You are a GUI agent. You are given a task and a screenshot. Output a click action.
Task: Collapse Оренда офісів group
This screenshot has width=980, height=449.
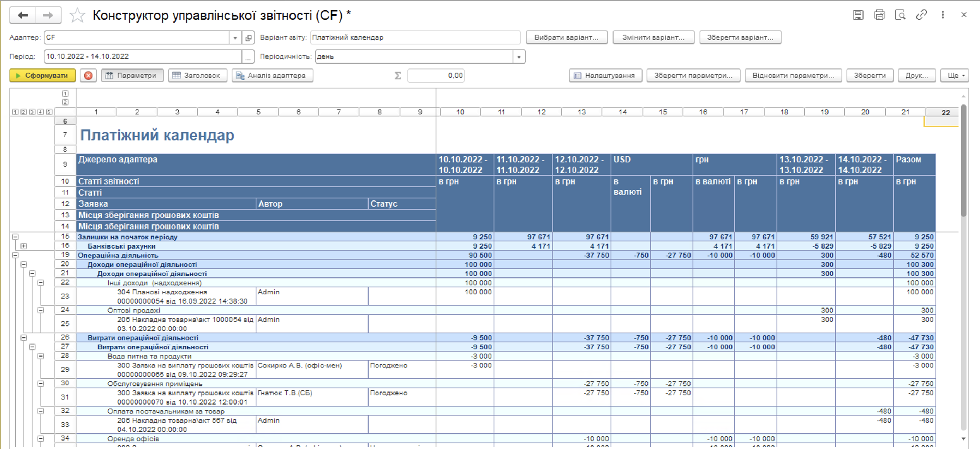(x=41, y=439)
